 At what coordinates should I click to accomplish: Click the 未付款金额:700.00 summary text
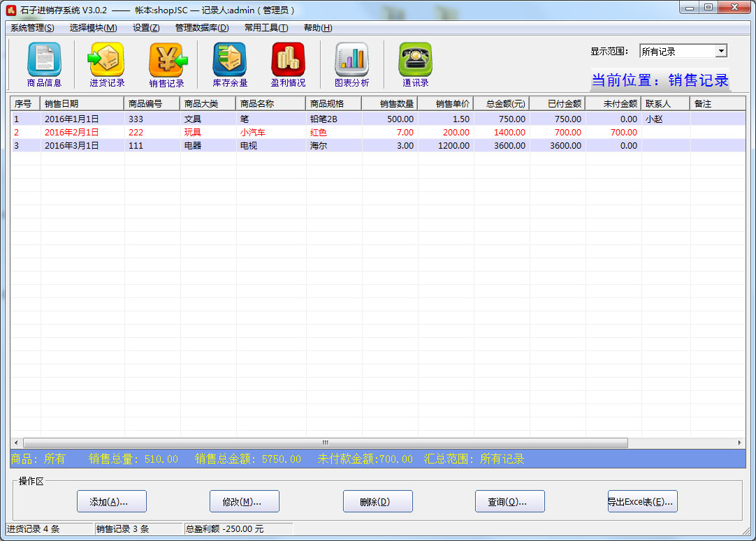pos(365,459)
